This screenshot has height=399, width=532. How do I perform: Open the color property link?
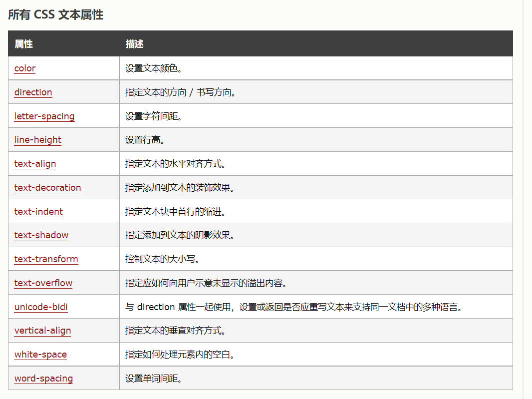tap(25, 68)
